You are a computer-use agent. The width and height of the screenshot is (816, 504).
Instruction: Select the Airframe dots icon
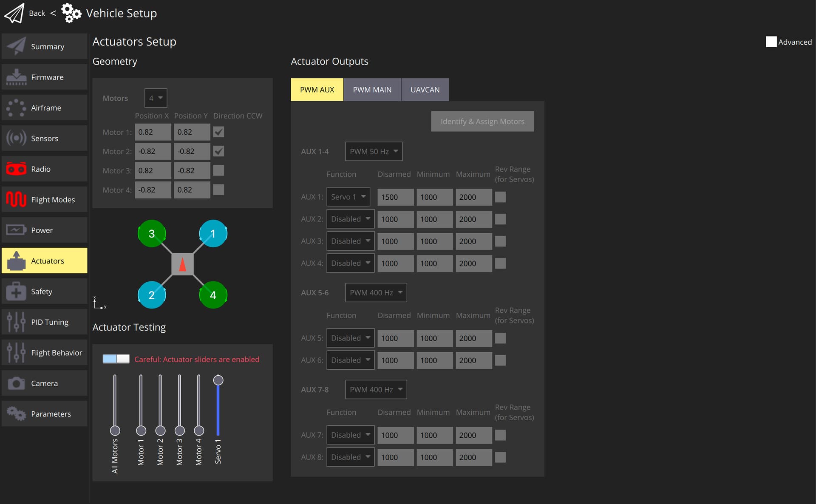point(16,108)
